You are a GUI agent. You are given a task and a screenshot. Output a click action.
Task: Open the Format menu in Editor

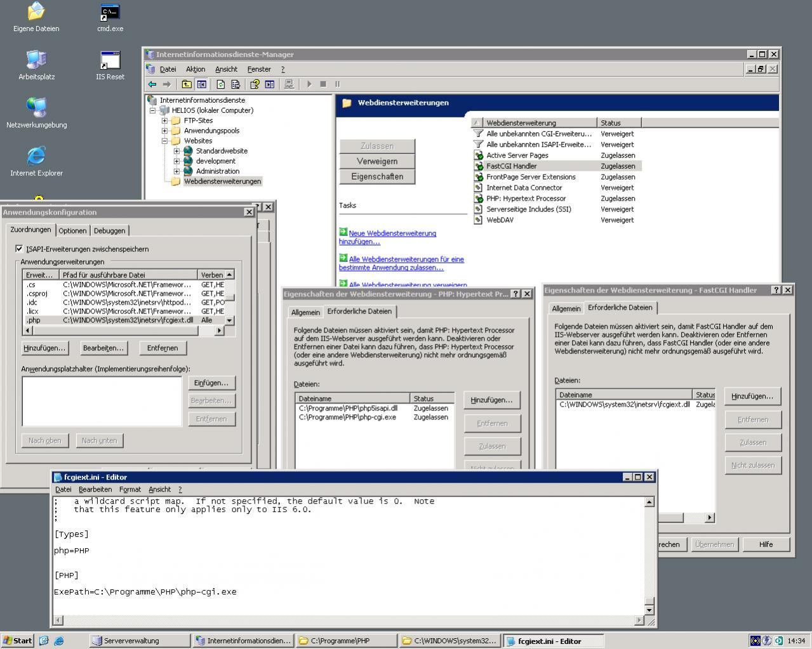[130, 489]
